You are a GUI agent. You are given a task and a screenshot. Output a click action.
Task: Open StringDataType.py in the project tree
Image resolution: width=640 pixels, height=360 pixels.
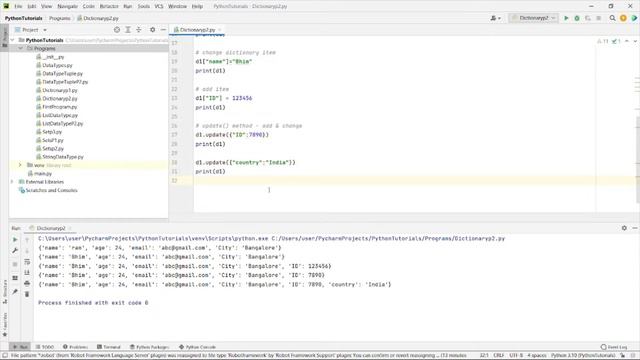63,157
